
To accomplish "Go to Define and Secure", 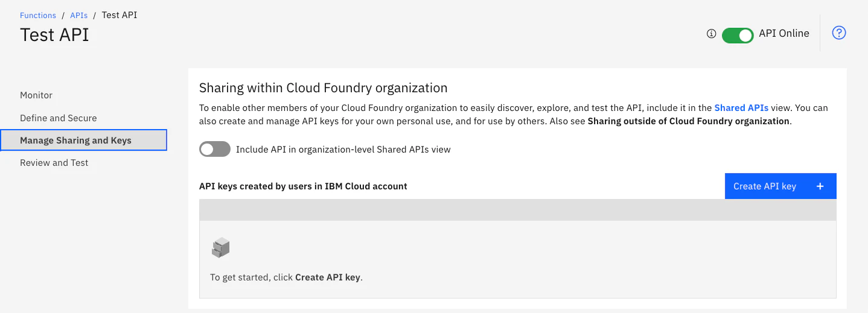I will click(59, 118).
